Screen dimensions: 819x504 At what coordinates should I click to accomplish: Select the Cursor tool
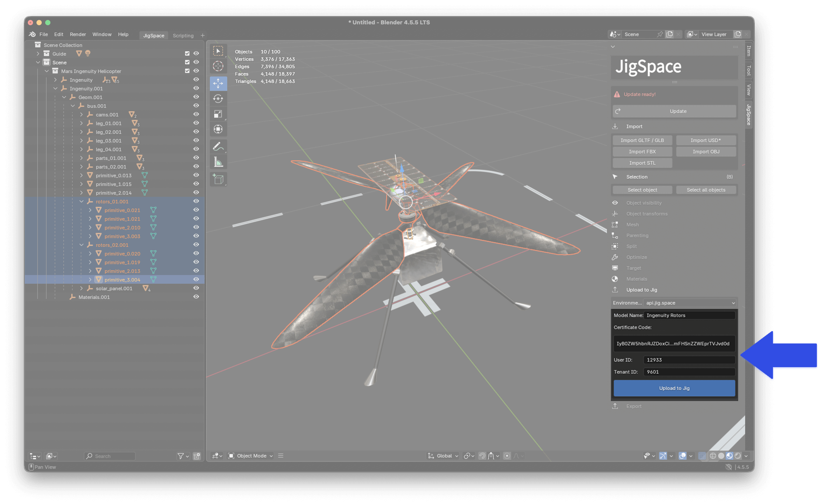coord(218,66)
